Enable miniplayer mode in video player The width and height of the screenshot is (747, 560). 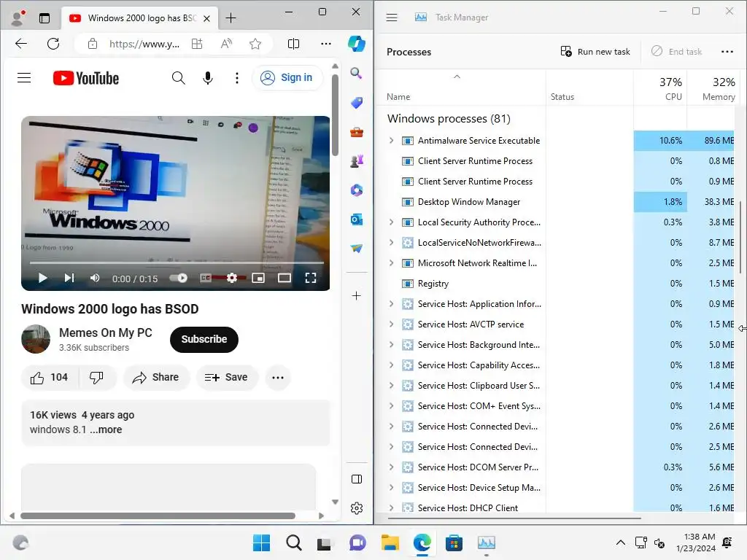coord(258,278)
